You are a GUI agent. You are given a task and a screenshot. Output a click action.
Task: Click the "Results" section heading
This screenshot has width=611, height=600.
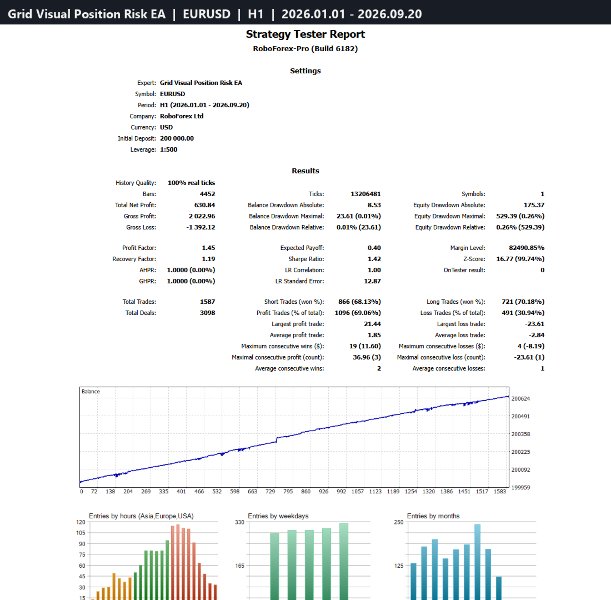tap(305, 171)
